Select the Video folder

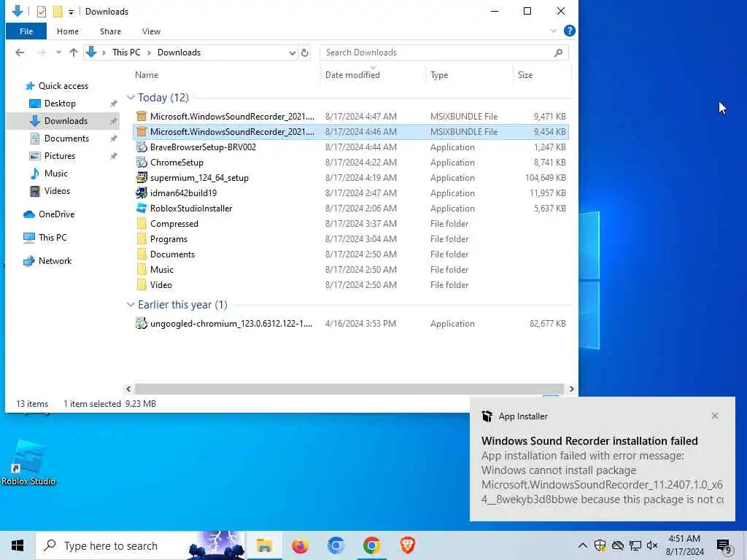[x=351, y=285]
